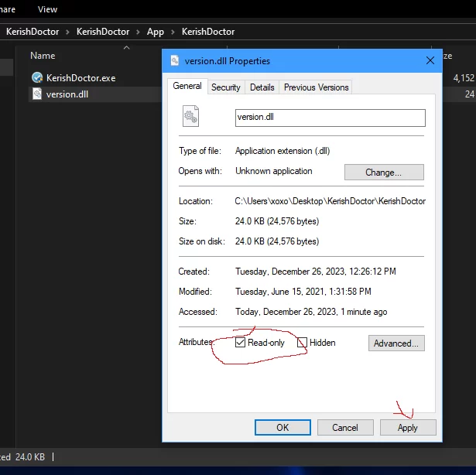The image size is (476, 475).
Task: Click the KerishDoctor.exe application icon
Action: coord(37,77)
